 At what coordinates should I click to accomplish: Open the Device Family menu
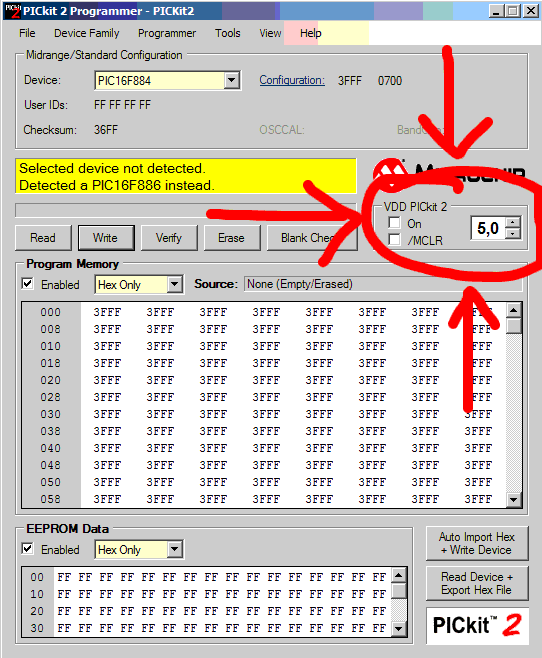click(x=86, y=33)
